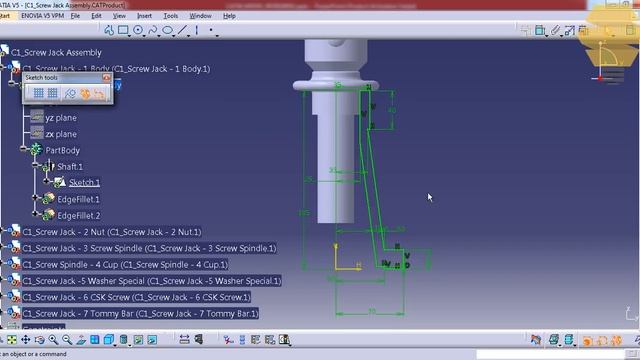Screen dimensions: 640x360
Task: Expand the EdgeFillet.1 tree node
Action: coord(35,198)
